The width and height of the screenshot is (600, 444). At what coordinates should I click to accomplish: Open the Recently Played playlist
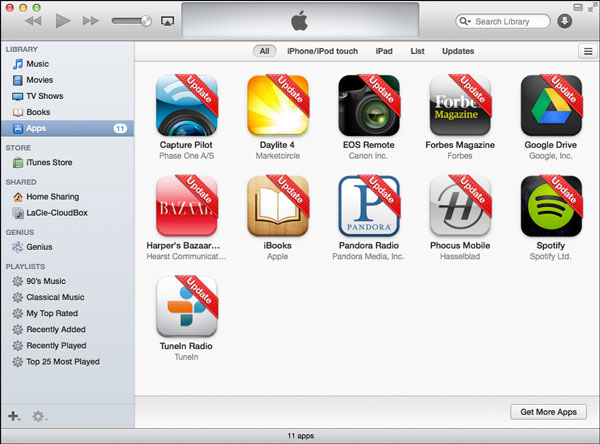pyautogui.click(x=67, y=345)
